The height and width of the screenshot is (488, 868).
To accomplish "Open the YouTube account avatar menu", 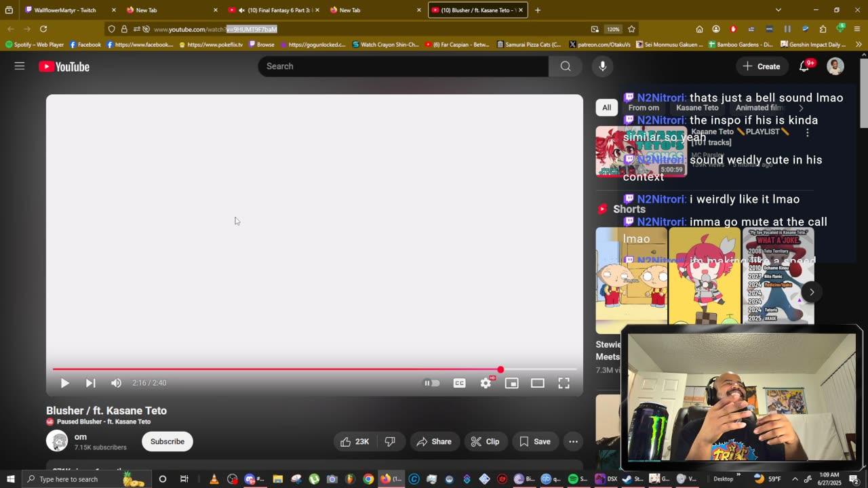I will coord(835,66).
